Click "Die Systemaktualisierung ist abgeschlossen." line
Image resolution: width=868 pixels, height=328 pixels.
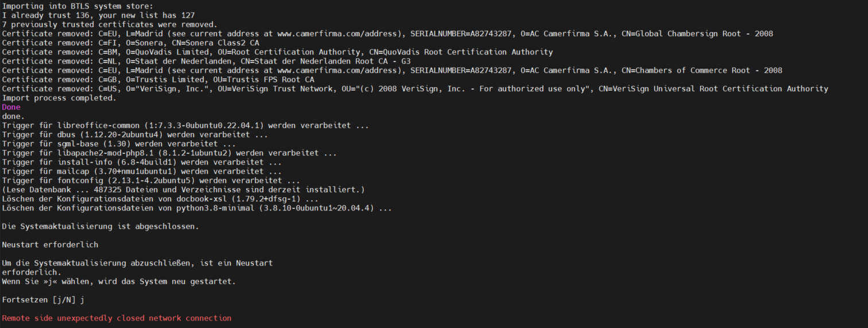100,227
